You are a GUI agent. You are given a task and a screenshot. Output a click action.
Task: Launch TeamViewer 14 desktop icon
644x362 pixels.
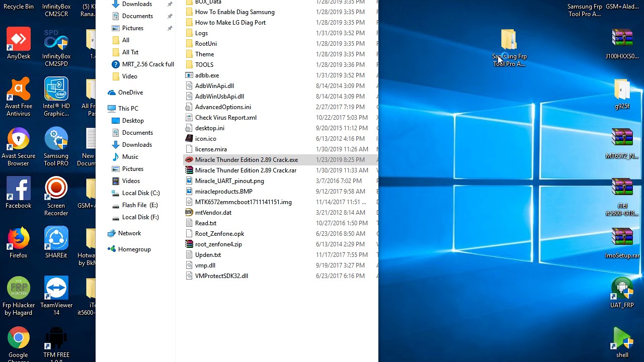pyautogui.click(x=56, y=296)
